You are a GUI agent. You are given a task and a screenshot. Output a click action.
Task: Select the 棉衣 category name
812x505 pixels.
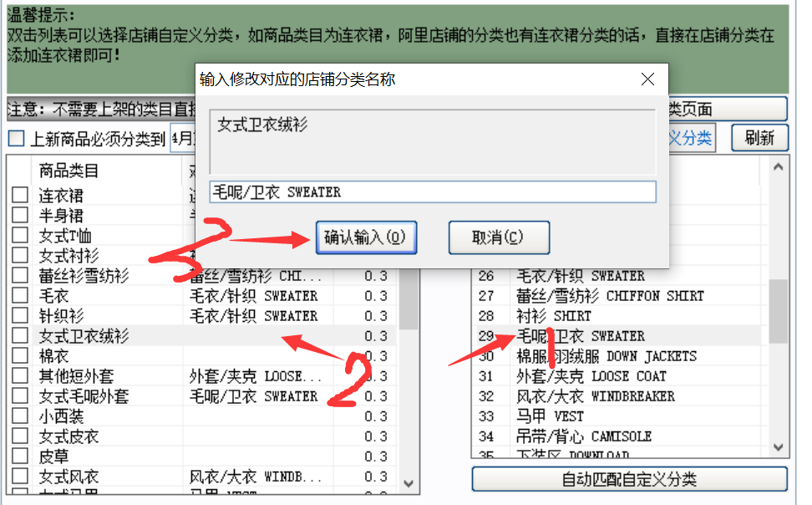[53, 356]
